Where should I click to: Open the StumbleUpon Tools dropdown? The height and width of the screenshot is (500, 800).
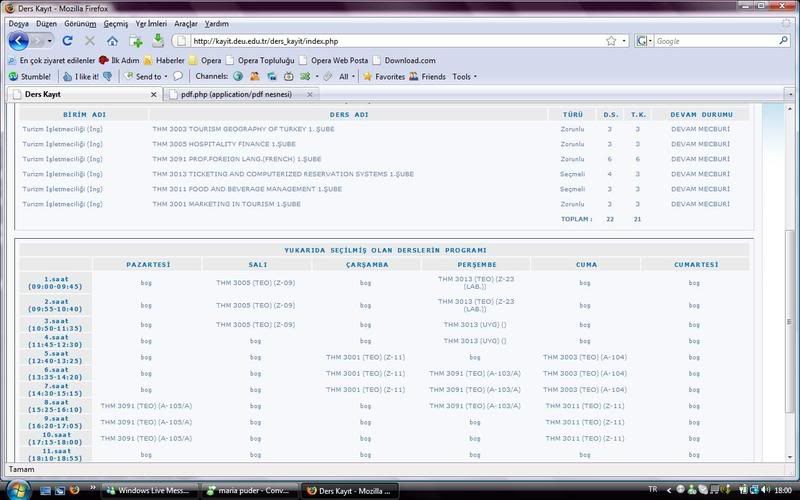point(464,76)
